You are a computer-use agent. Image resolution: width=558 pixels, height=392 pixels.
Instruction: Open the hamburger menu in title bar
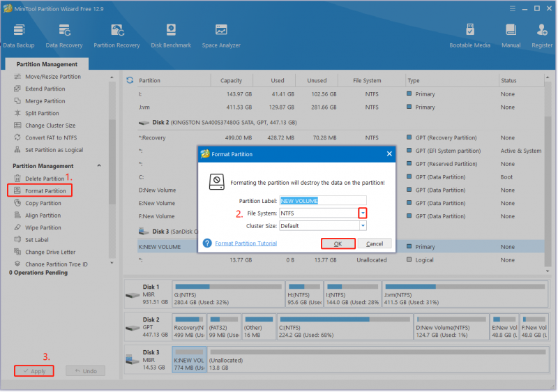pos(513,8)
